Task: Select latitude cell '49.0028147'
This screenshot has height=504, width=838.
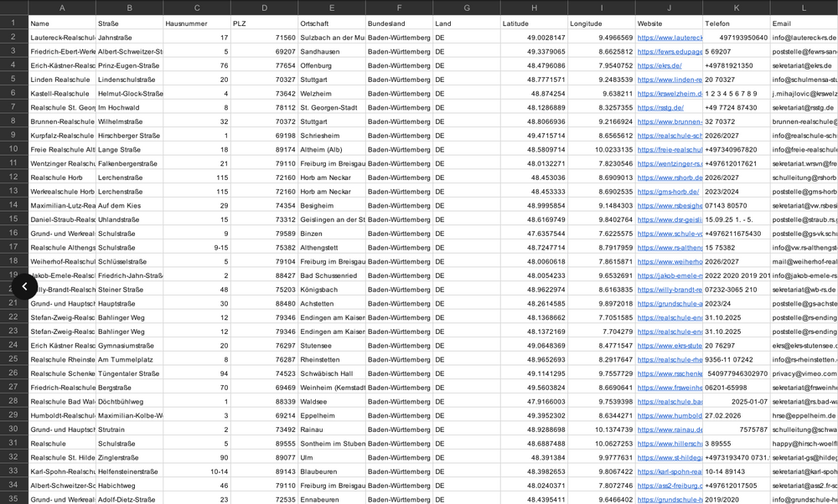Action: point(534,38)
